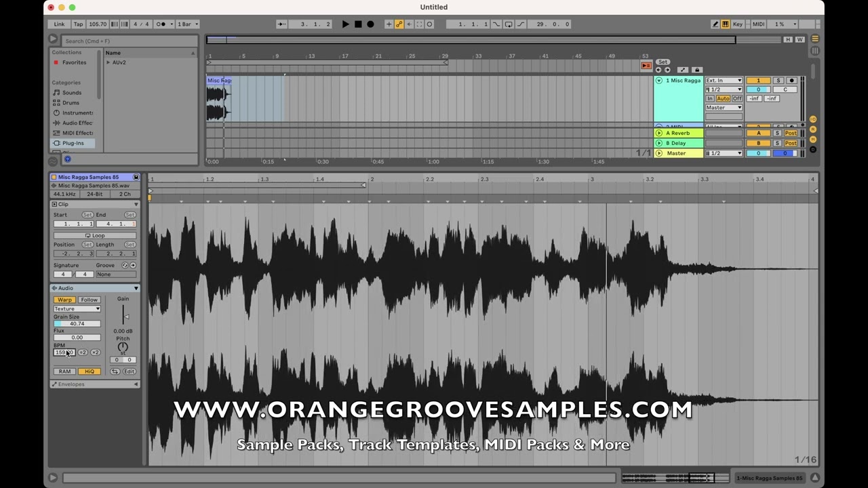Open the Texture warp mode dropdown
The image size is (868, 488).
77,309
